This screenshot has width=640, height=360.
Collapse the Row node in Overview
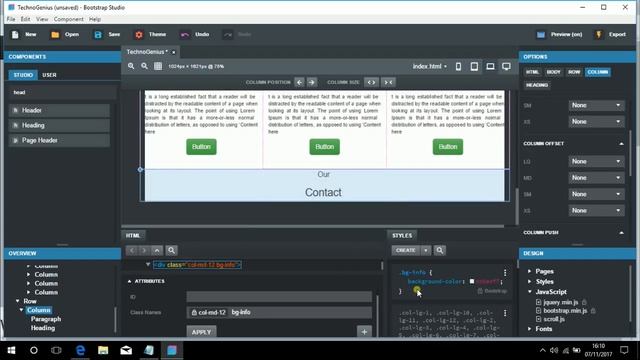coord(18,301)
